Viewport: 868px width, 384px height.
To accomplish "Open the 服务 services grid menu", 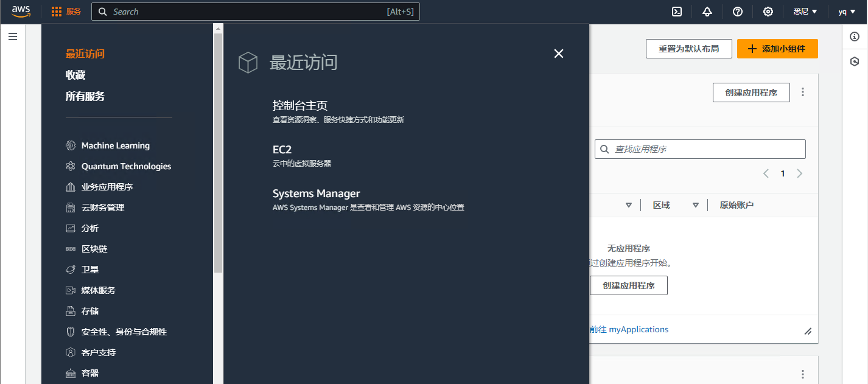I will point(66,12).
